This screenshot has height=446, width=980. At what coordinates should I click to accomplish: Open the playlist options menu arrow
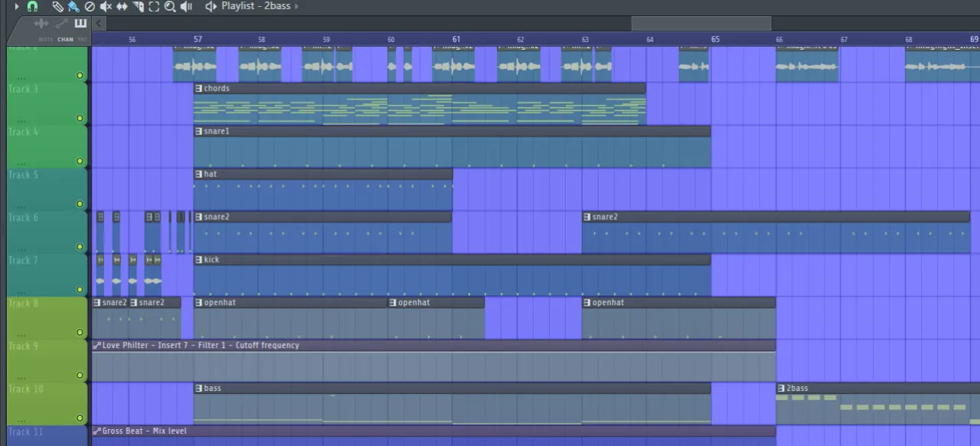point(17,6)
